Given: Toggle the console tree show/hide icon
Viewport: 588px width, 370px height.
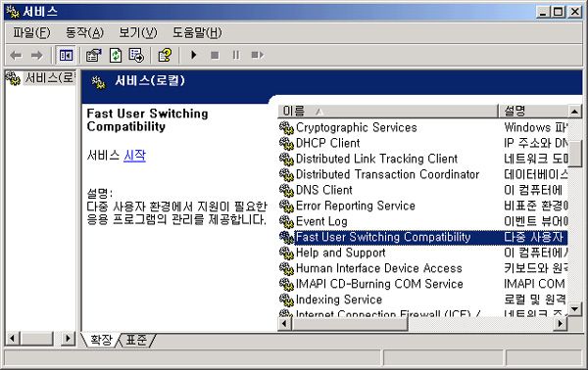Looking at the screenshot, I should [x=66, y=56].
